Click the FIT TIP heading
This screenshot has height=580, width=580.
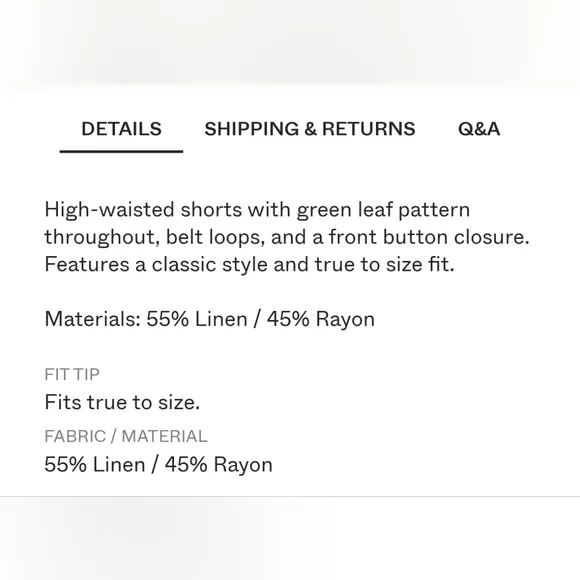click(x=72, y=374)
